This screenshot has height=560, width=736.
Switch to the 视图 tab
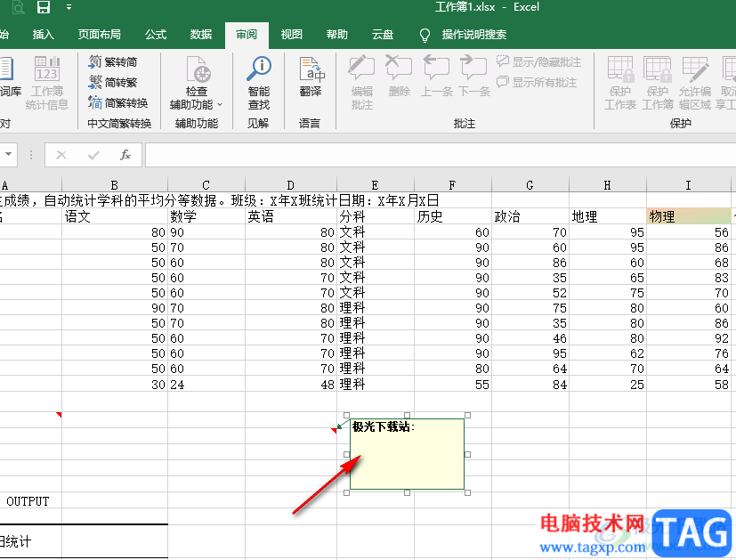[292, 34]
